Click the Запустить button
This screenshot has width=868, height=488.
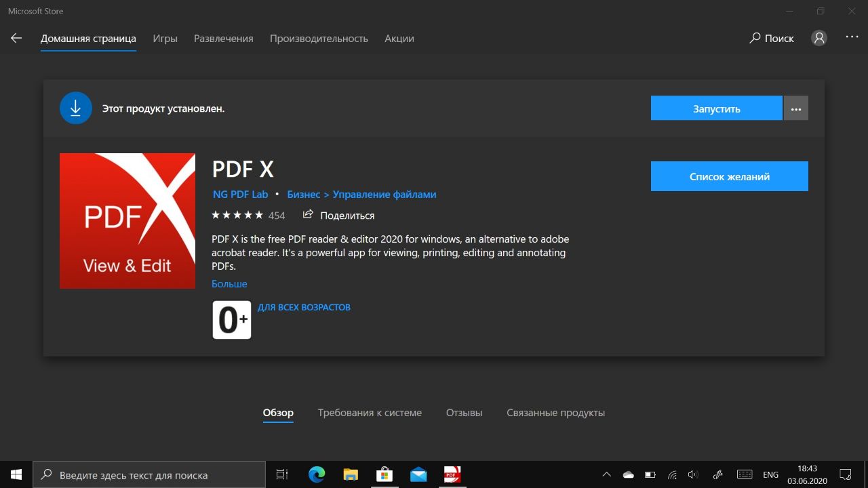coord(717,108)
